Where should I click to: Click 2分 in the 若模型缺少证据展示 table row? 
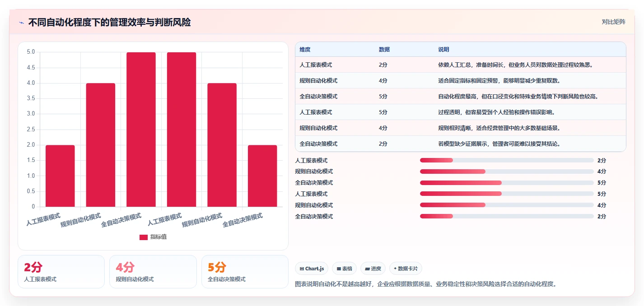(x=383, y=144)
